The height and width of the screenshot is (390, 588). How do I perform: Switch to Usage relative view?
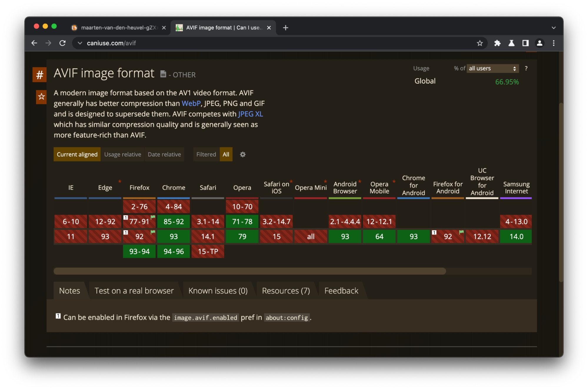pos(122,154)
